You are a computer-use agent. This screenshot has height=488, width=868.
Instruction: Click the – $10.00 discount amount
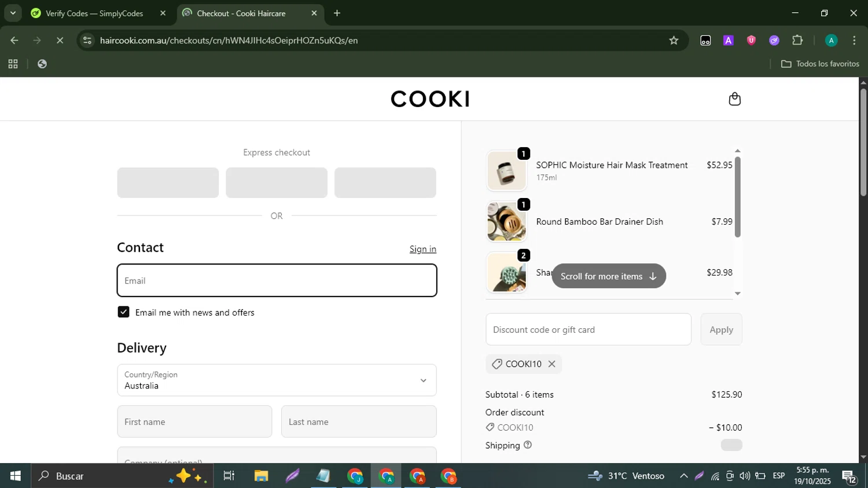point(725,428)
